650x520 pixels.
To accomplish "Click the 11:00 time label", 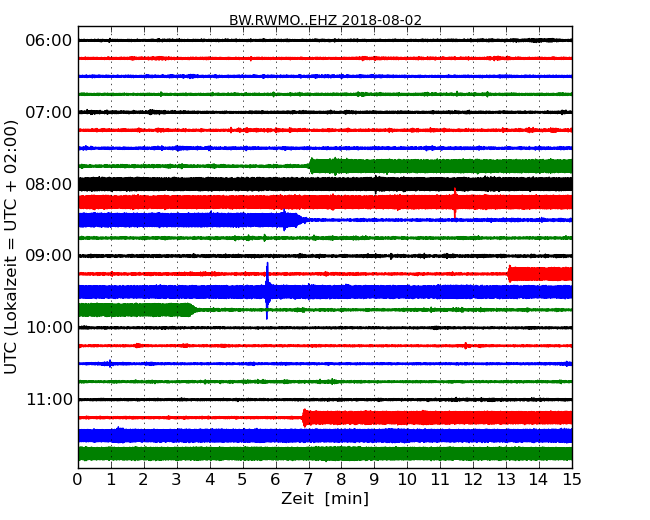I will [x=49, y=400].
